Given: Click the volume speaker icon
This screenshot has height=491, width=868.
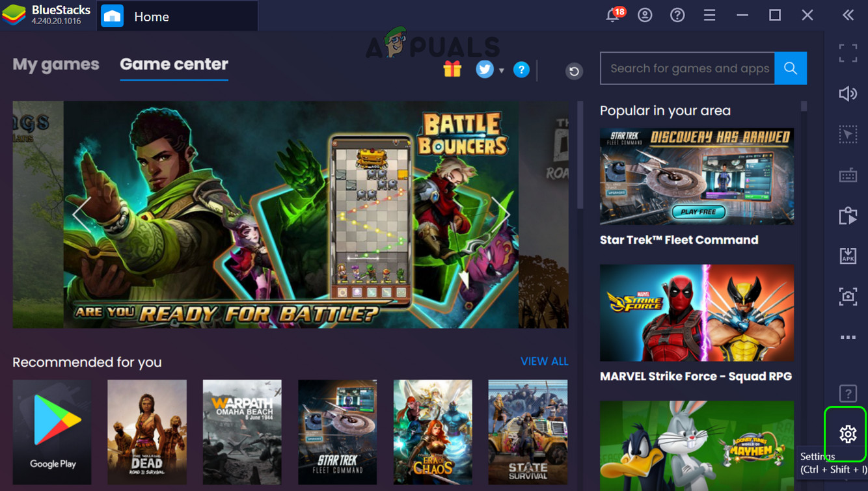Looking at the screenshot, I should pyautogui.click(x=848, y=94).
